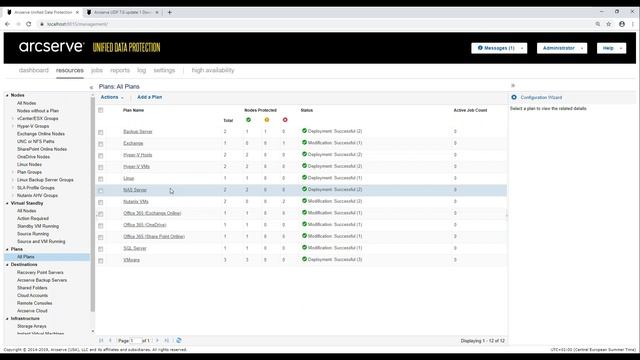Click the browser back arrow

pos(7,24)
